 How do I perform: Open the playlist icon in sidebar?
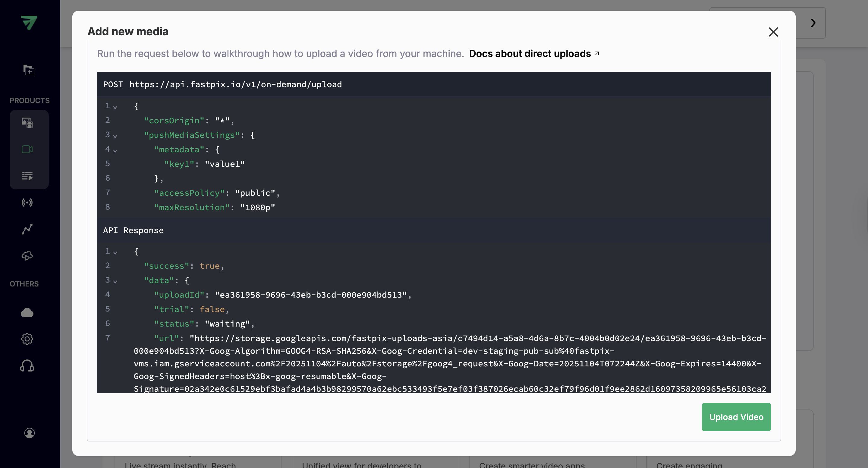[27, 176]
